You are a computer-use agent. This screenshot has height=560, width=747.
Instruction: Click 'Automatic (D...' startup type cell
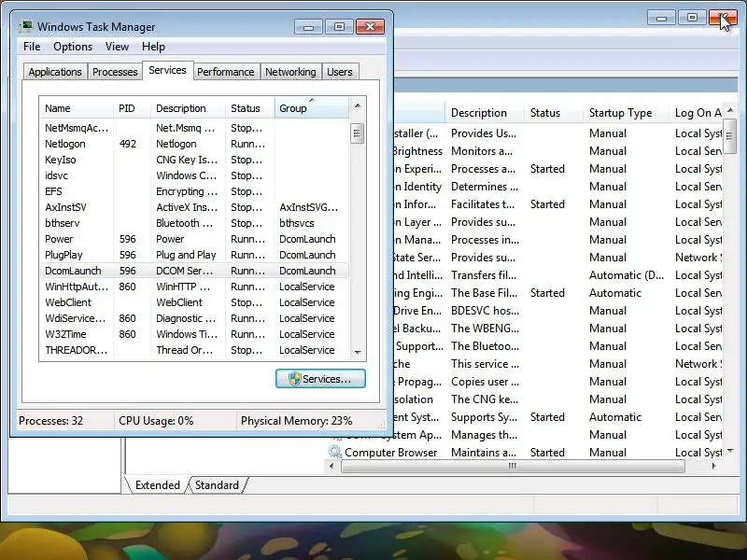coord(626,275)
